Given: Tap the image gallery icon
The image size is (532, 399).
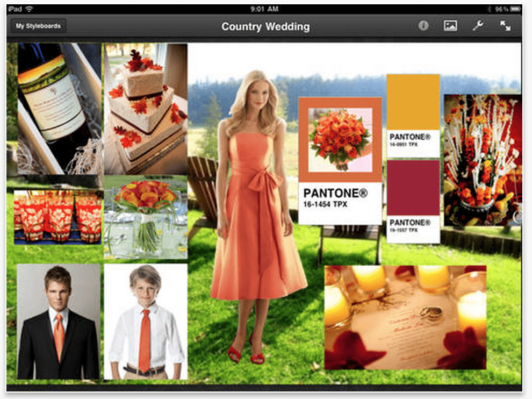Looking at the screenshot, I should [x=450, y=26].
